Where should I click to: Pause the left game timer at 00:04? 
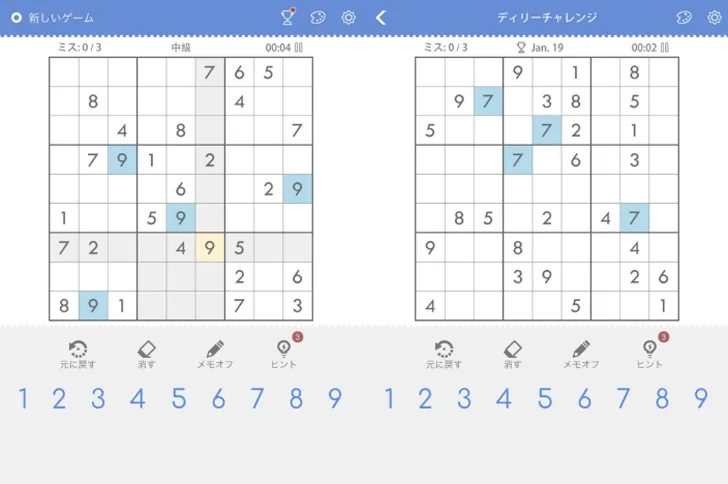click(298, 47)
